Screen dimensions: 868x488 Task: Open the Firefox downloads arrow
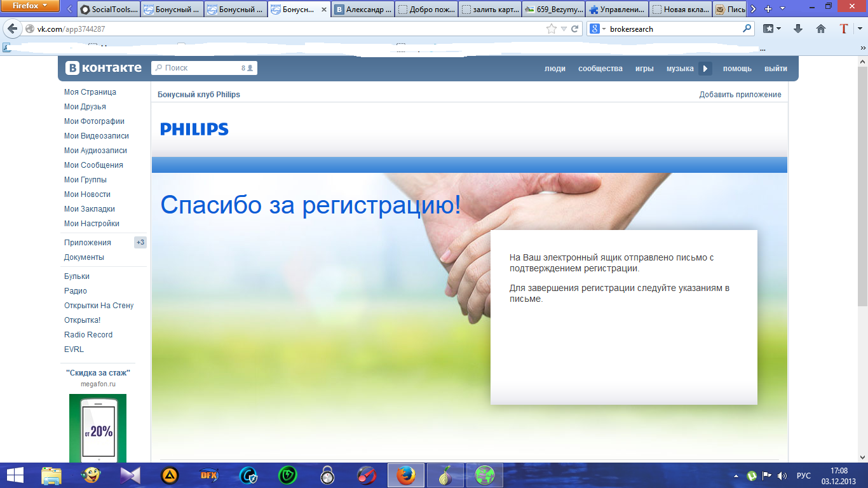tap(798, 29)
